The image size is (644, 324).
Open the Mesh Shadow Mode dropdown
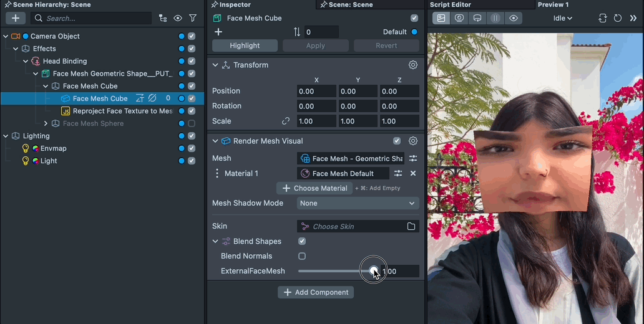[x=358, y=203]
